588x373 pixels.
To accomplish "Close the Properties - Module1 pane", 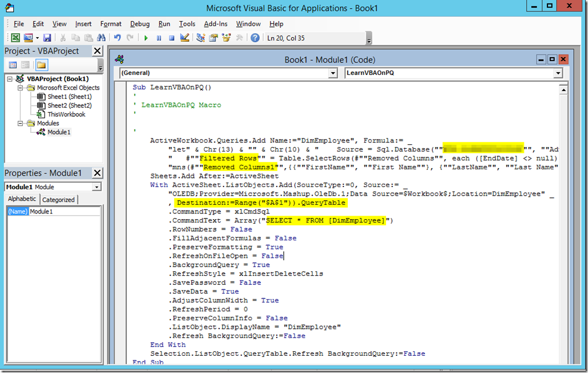I will click(x=97, y=173).
